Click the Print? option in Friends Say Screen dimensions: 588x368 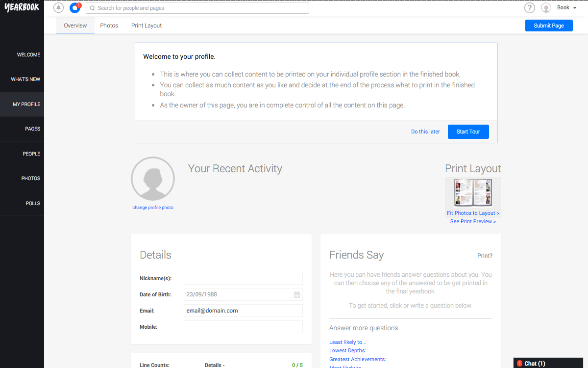tap(485, 256)
